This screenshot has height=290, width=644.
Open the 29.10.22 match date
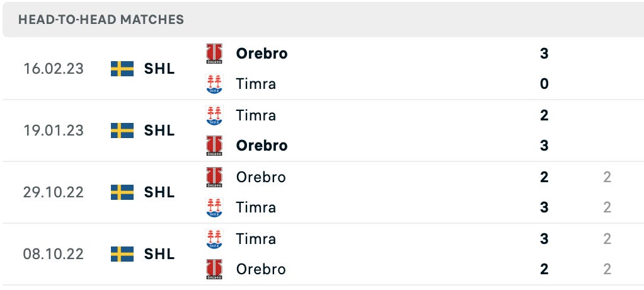(x=54, y=192)
